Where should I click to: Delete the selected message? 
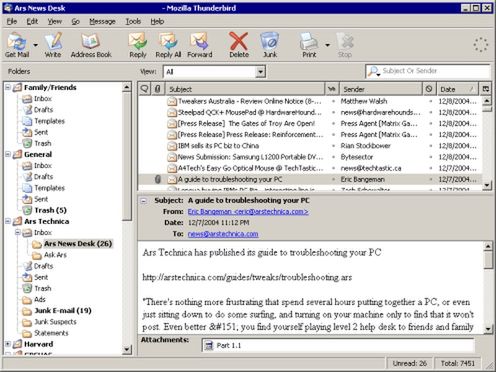pos(239,45)
